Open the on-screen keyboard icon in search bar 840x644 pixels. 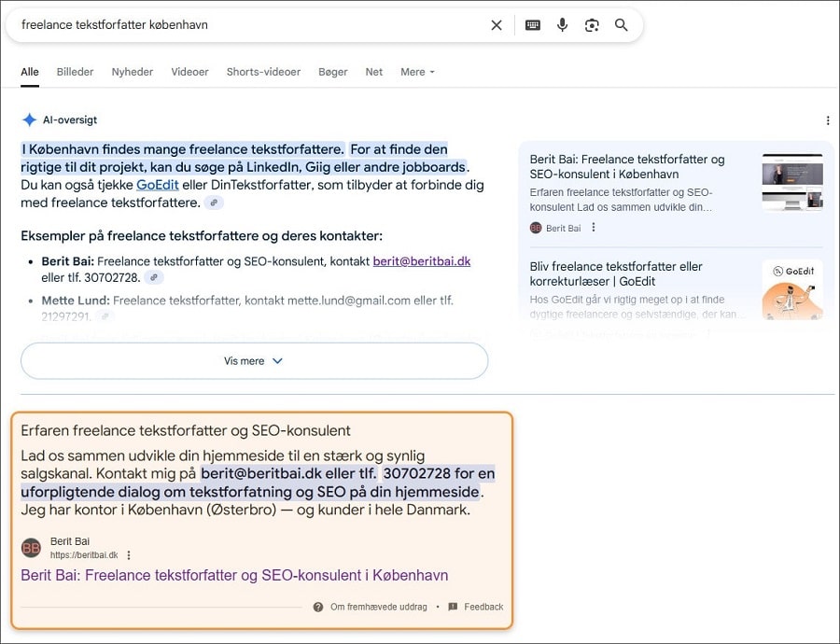coord(532,25)
